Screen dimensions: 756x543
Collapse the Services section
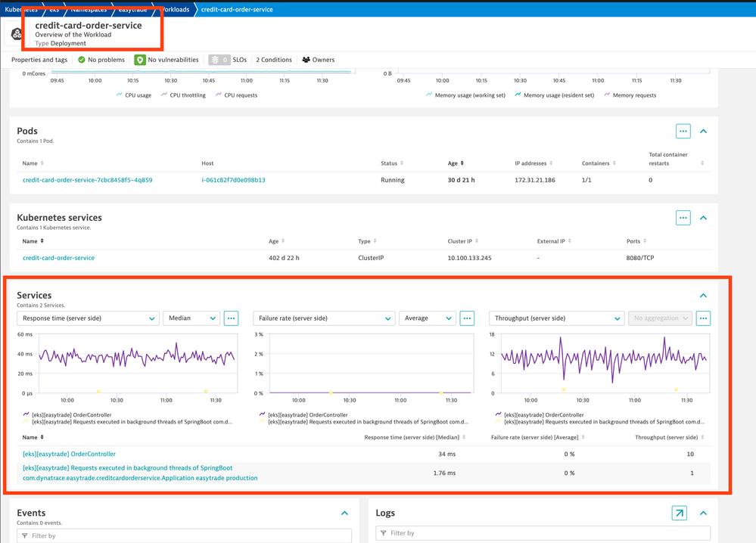pos(703,296)
